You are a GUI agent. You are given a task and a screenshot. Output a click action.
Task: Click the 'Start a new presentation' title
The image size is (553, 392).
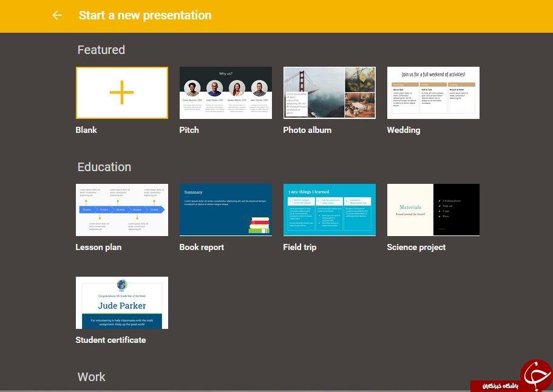click(x=145, y=15)
